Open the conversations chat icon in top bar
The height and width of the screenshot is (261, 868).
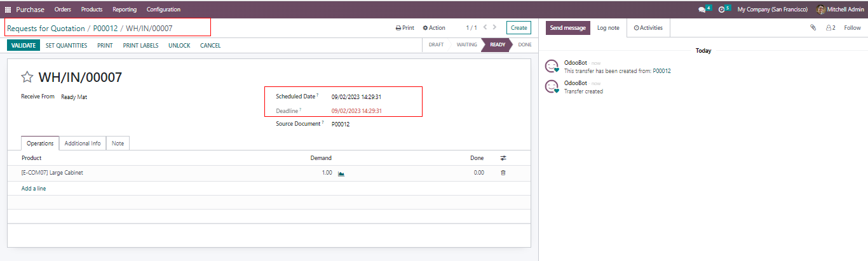pyautogui.click(x=702, y=10)
